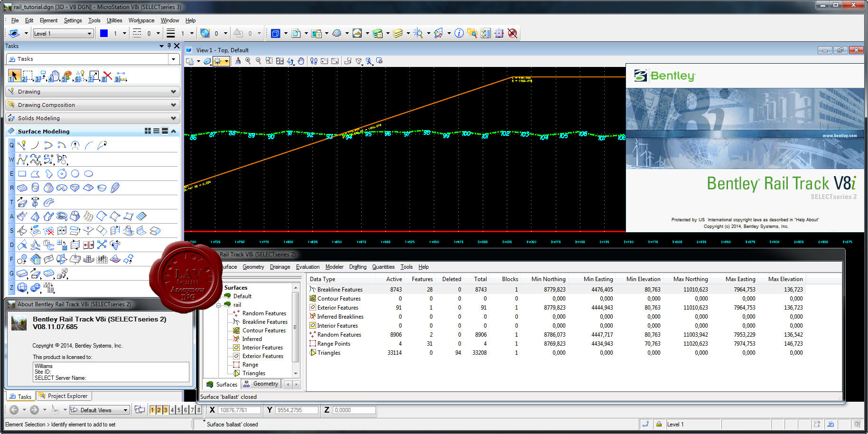The width and height of the screenshot is (868, 434).
Task: Switch Surface Modeling to icon layout mode
Action: (148, 131)
